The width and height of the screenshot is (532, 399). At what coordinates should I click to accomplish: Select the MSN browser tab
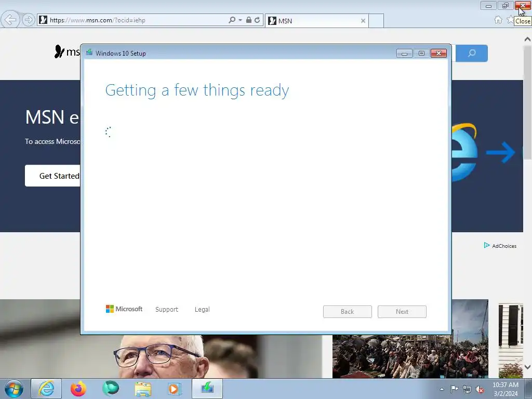(x=316, y=21)
